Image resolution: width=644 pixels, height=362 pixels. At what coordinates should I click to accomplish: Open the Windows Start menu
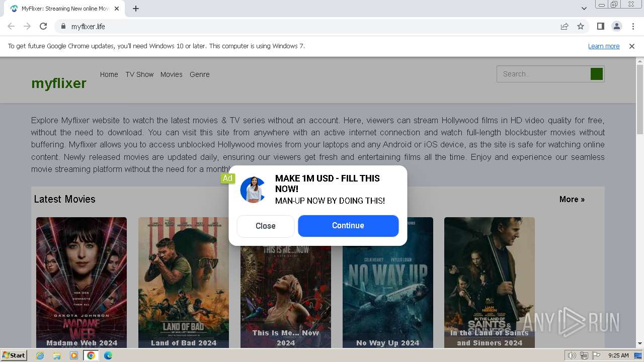tap(14, 355)
